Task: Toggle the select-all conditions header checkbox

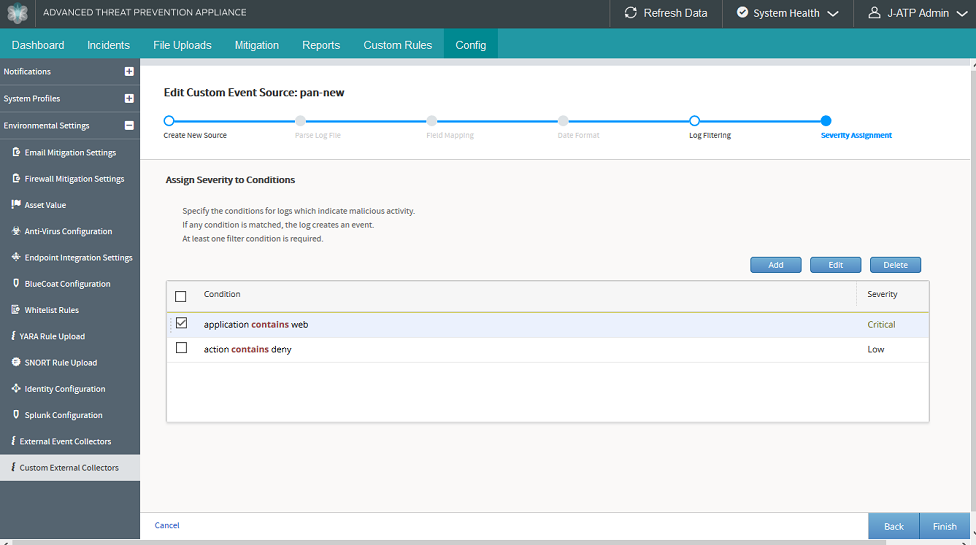Action: [x=181, y=296]
